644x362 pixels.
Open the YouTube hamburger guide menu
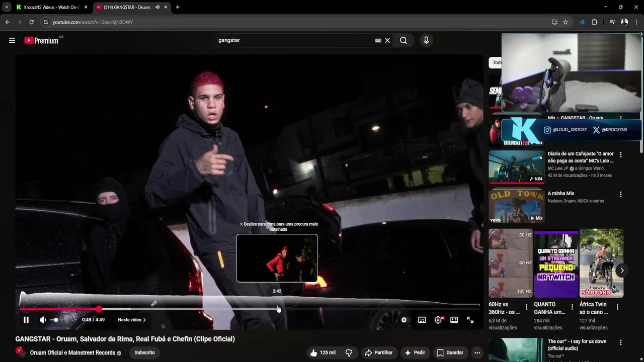click(x=12, y=40)
